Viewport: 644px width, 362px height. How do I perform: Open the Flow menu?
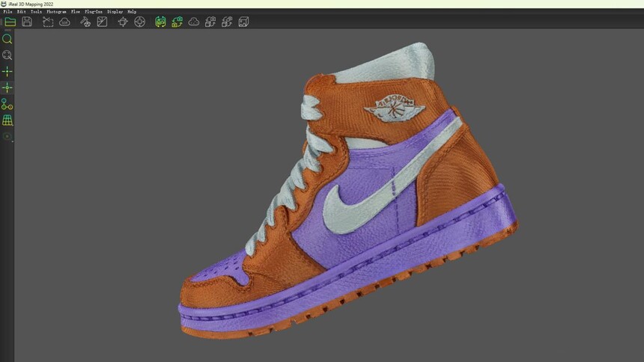click(x=76, y=12)
